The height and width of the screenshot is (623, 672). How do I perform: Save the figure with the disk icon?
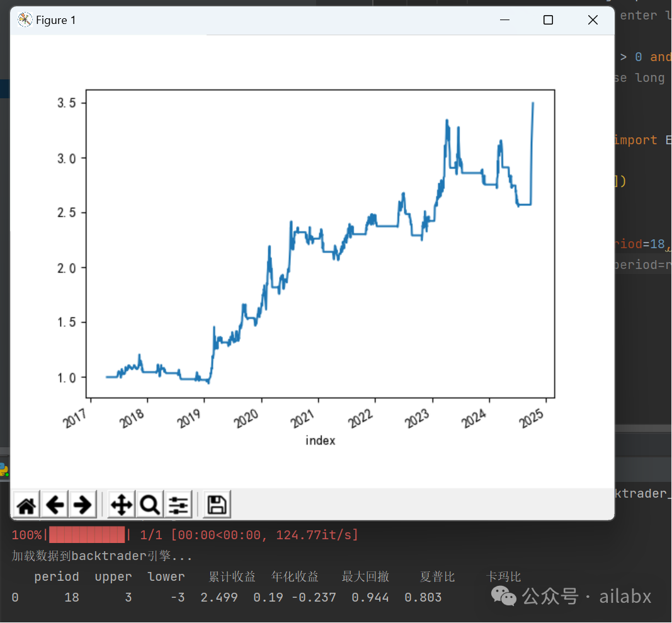[217, 505]
